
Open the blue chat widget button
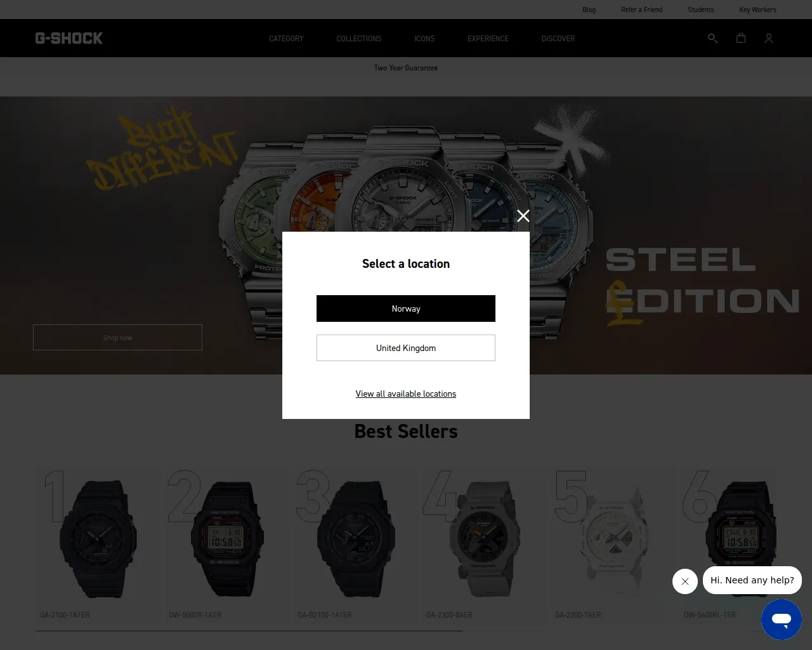coord(782,620)
